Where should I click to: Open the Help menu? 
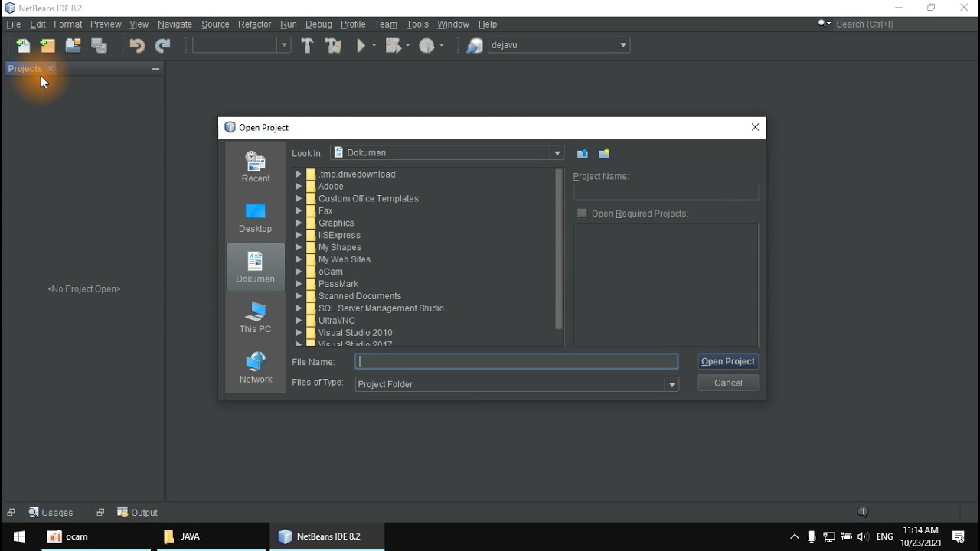[488, 24]
